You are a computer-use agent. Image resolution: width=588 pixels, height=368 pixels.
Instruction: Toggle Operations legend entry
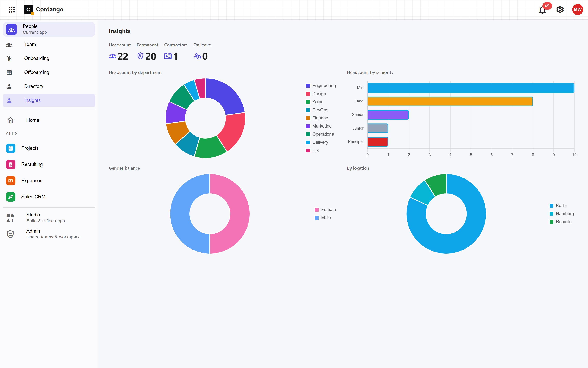coord(320,134)
